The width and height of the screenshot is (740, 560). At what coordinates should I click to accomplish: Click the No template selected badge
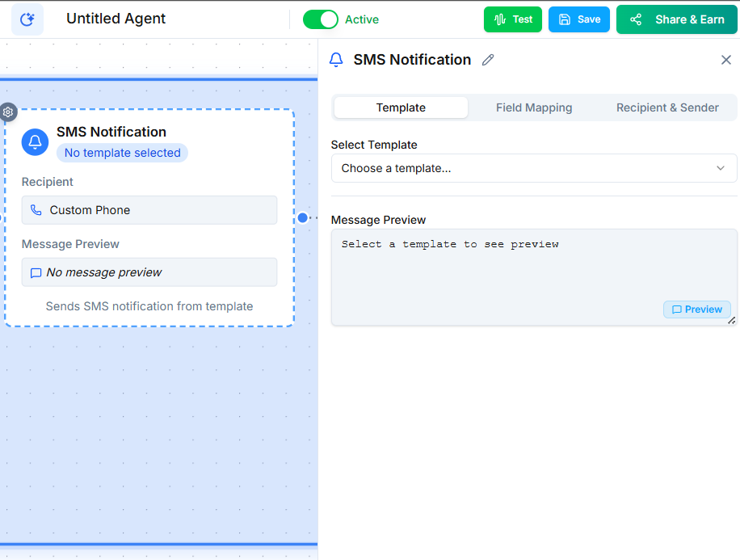coord(122,153)
